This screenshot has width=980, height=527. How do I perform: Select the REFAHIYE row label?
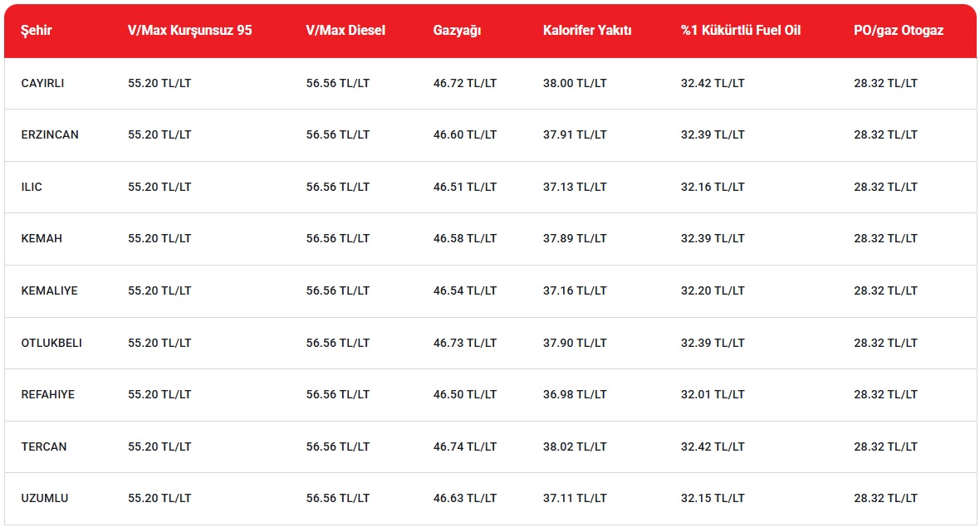pyautogui.click(x=47, y=394)
